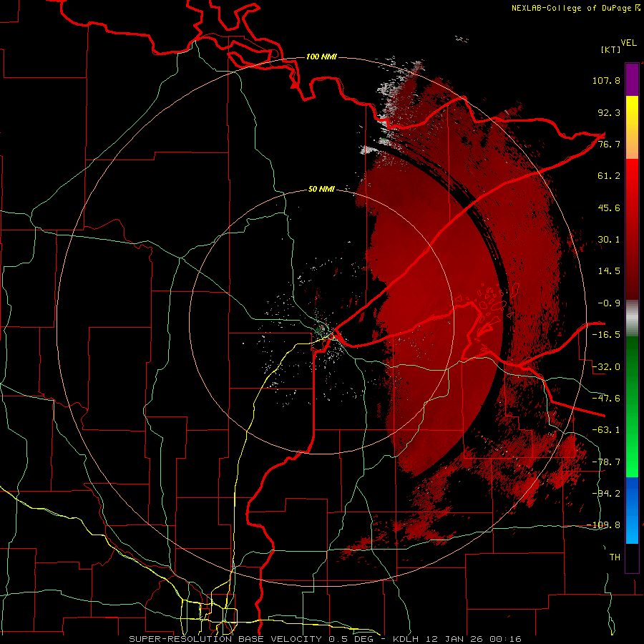This screenshot has height=644, width=644.
Task: Pick the purple segment of the velocity color bar
Action: tap(632, 80)
